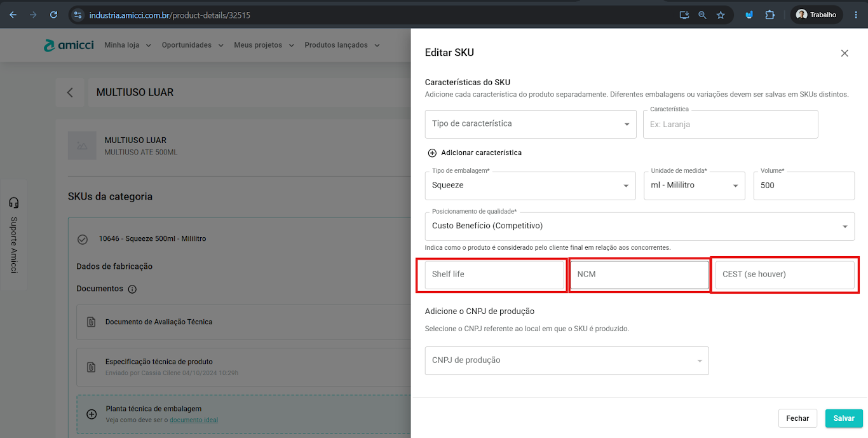868x438 pixels.
Task: Expand the CNPJ de produção dropdown
Action: click(567, 360)
